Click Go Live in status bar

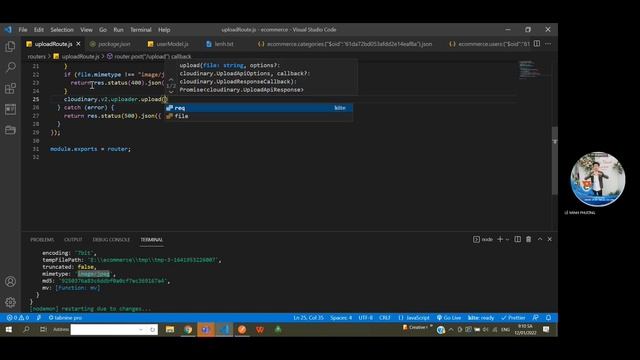coord(449,318)
